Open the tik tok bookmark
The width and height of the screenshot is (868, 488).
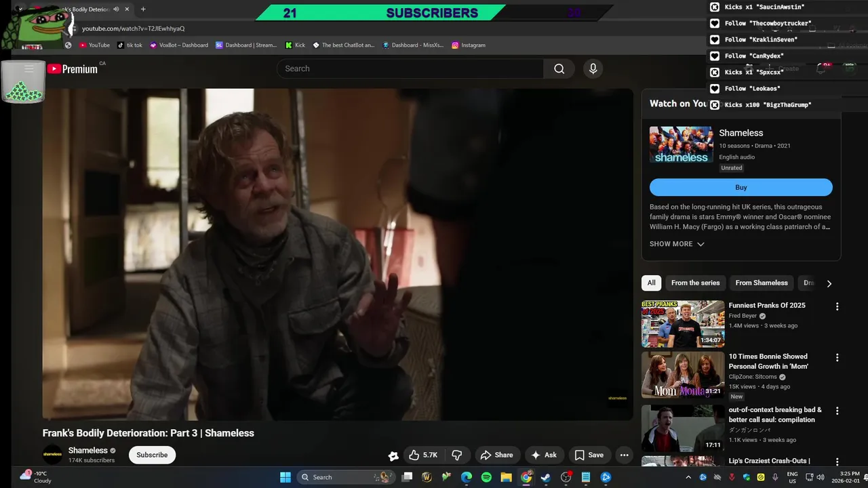tap(130, 45)
